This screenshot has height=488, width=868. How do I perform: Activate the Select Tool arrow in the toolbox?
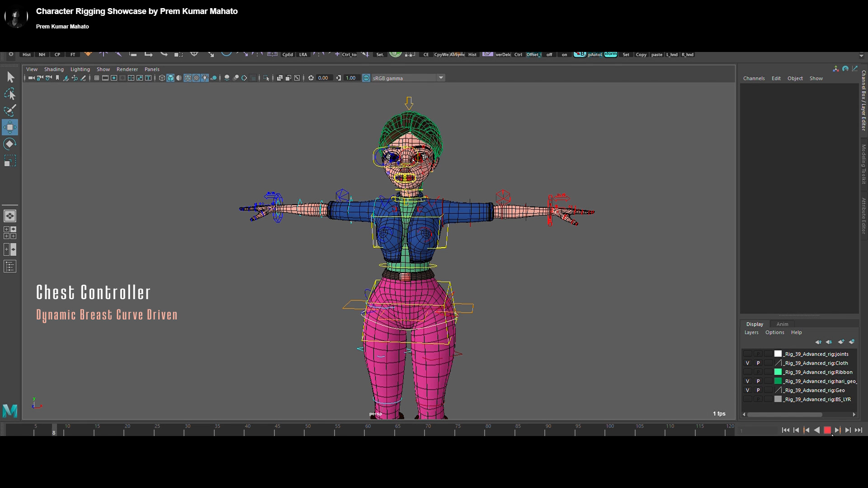10,77
